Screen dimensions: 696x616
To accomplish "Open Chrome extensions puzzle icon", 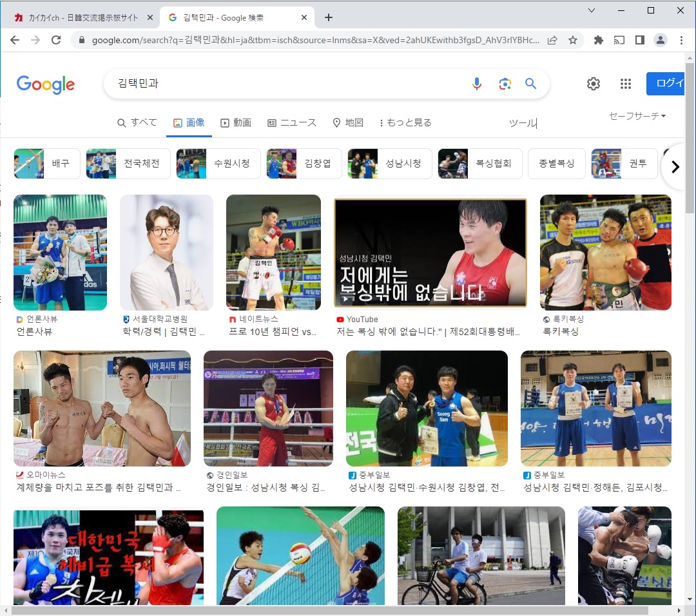I will (598, 40).
